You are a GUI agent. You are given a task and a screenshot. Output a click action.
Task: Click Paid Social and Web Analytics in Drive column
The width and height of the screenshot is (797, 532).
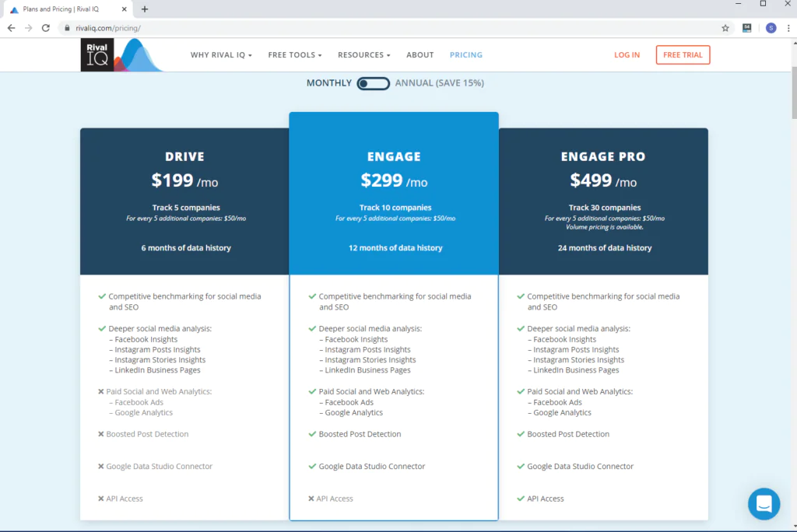tap(159, 391)
